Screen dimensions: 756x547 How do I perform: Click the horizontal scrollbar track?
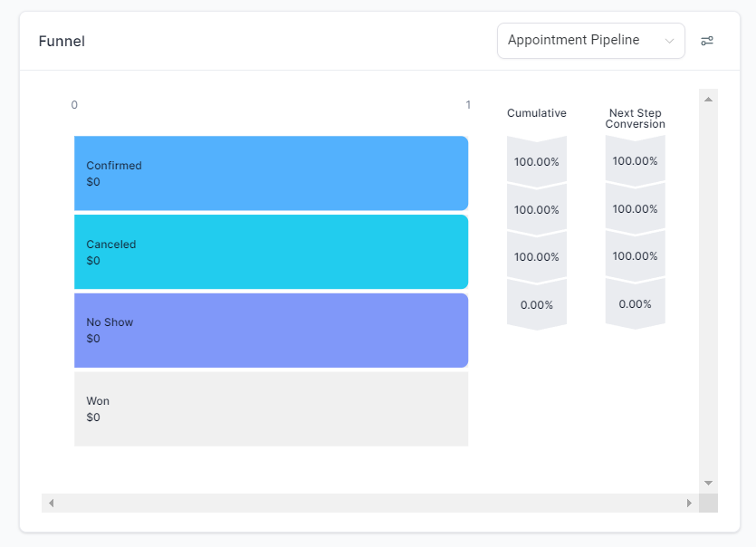(x=370, y=504)
